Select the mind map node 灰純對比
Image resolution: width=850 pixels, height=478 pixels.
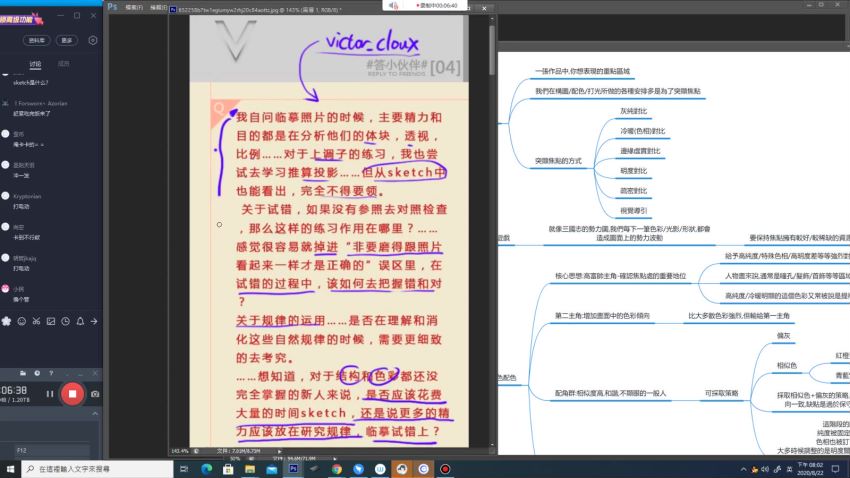click(634, 111)
